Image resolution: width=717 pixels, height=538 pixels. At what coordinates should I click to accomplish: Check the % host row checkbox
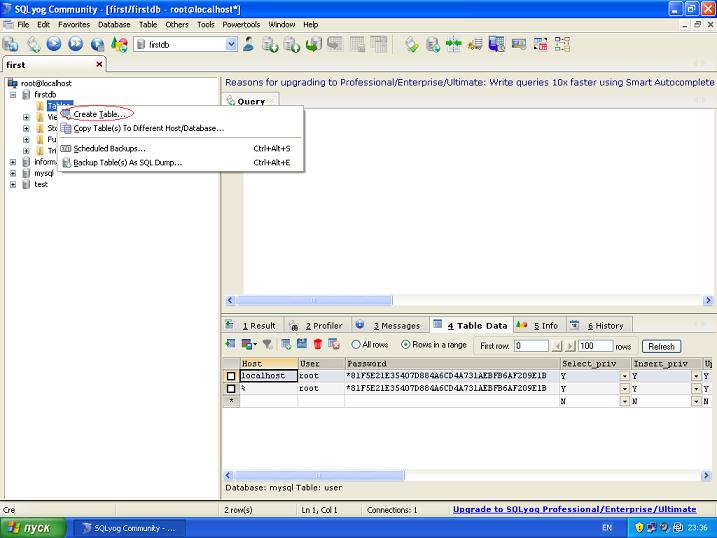coord(231,389)
